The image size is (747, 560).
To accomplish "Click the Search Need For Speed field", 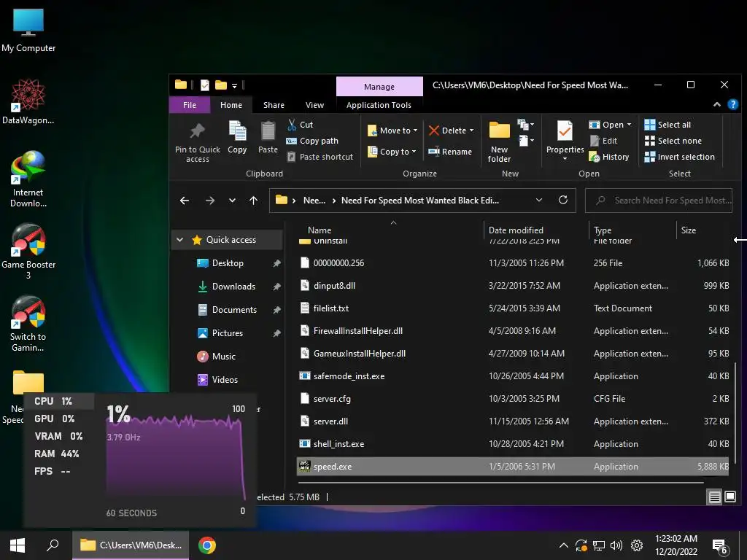I will pos(659,201).
